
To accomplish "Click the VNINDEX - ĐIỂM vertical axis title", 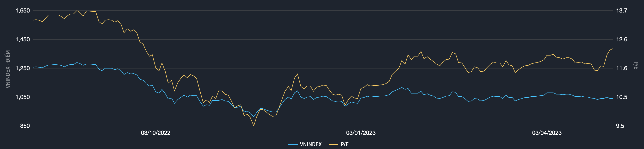I will [8, 69].
